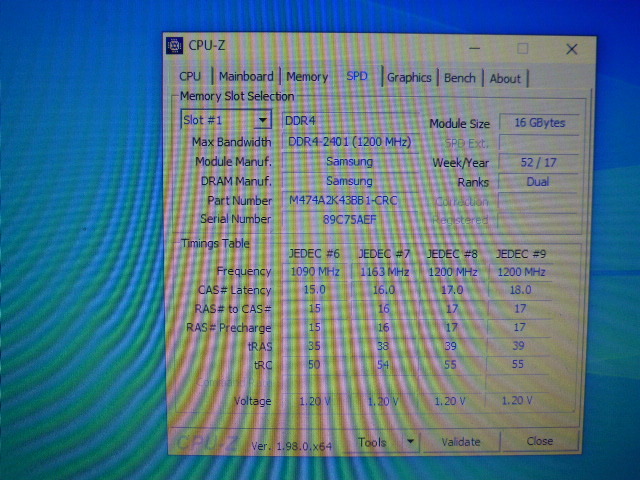Click tRC value 50
The width and height of the screenshot is (640, 480).
pyautogui.click(x=313, y=364)
